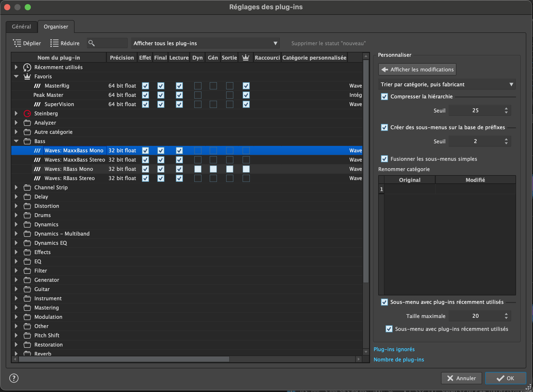Click the help question mark icon
533x392 pixels.
tap(14, 378)
